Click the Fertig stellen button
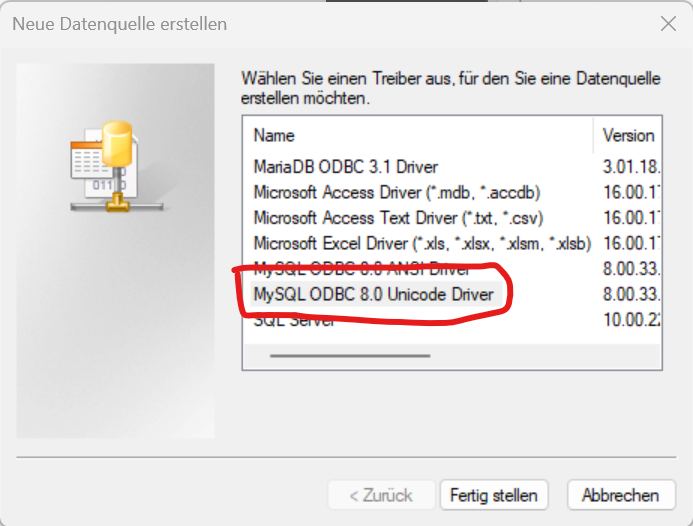Screen dimensions: 693x526 pyautogui.click(x=494, y=495)
